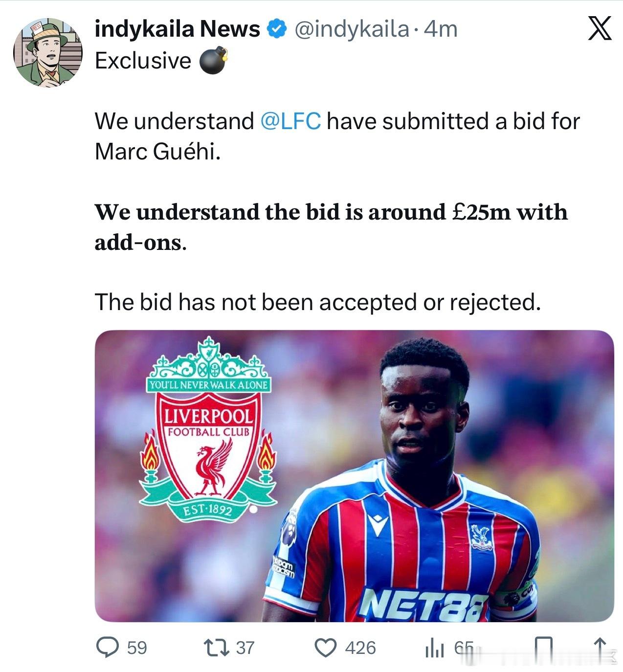Open the indykaila News display name
This screenshot has width=623, height=672.
177,29
